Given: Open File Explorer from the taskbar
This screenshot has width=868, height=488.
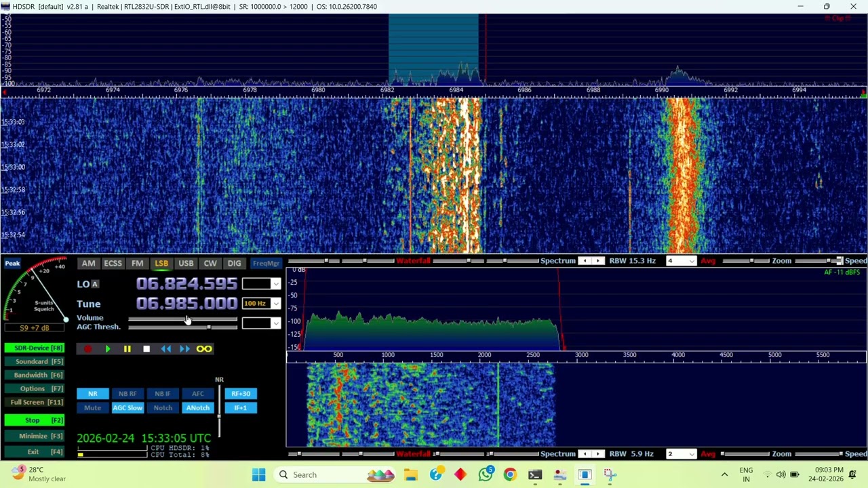Looking at the screenshot, I should (x=411, y=474).
